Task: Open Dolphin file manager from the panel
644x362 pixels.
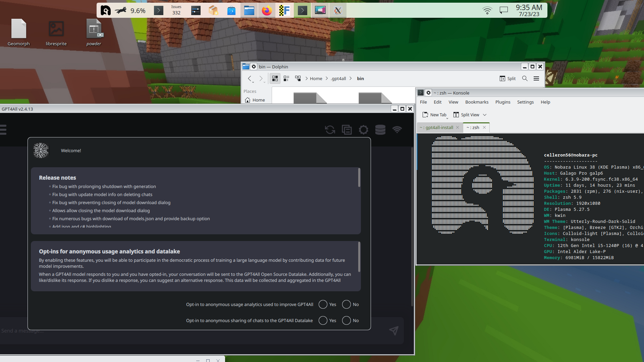Action: (x=249, y=10)
